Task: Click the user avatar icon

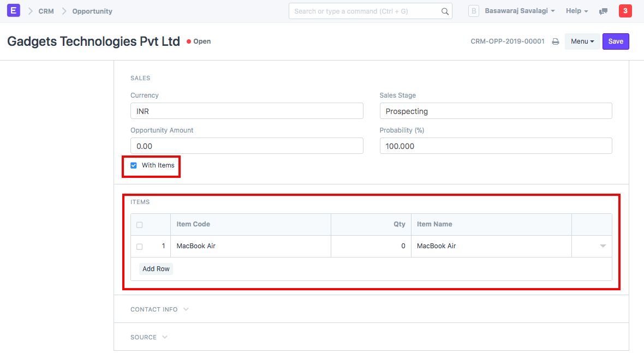Action: (474, 11)
